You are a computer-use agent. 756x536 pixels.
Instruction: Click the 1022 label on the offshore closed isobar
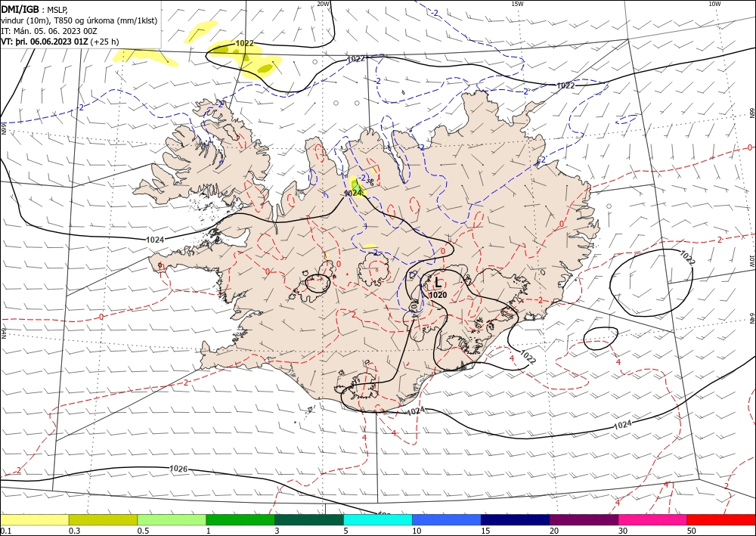pyautogui.click(x=687, y=258)
